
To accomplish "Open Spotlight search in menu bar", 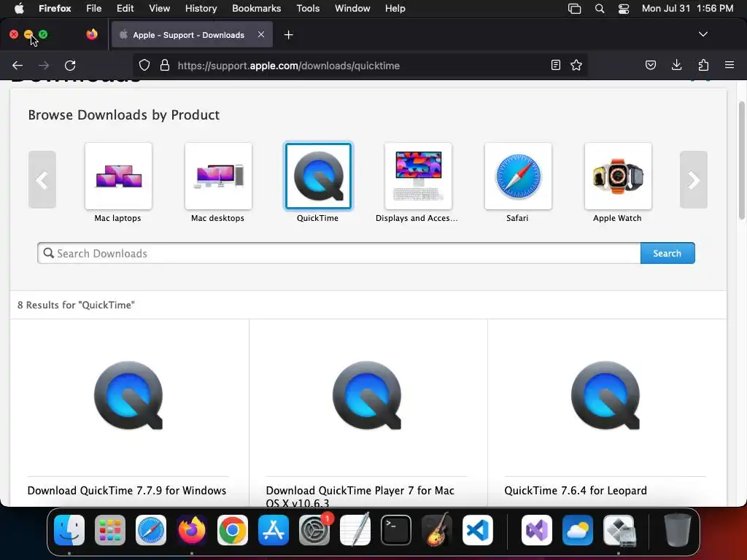I will pyautogui.click(x=600, y=9).
